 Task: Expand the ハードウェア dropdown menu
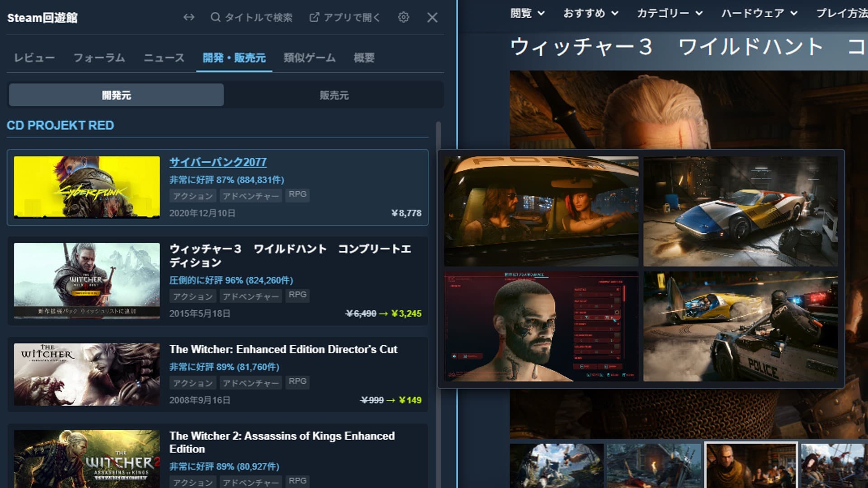coord(759,14)
